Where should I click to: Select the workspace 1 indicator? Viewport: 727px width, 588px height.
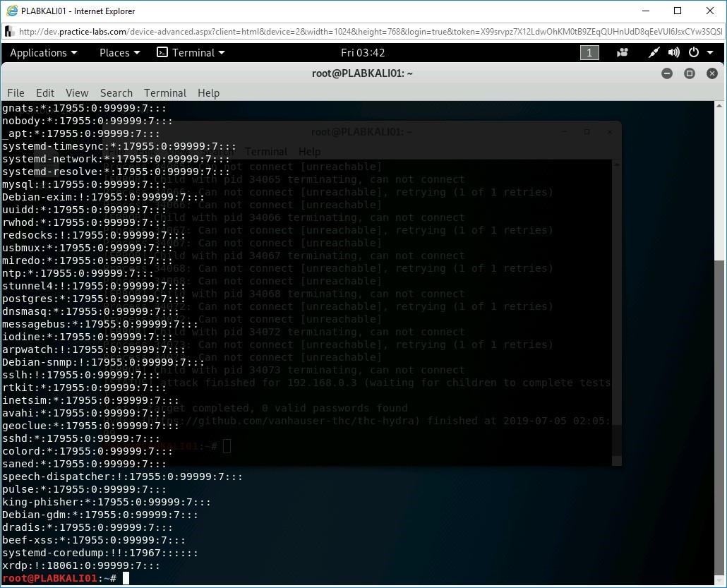(589, 52)
